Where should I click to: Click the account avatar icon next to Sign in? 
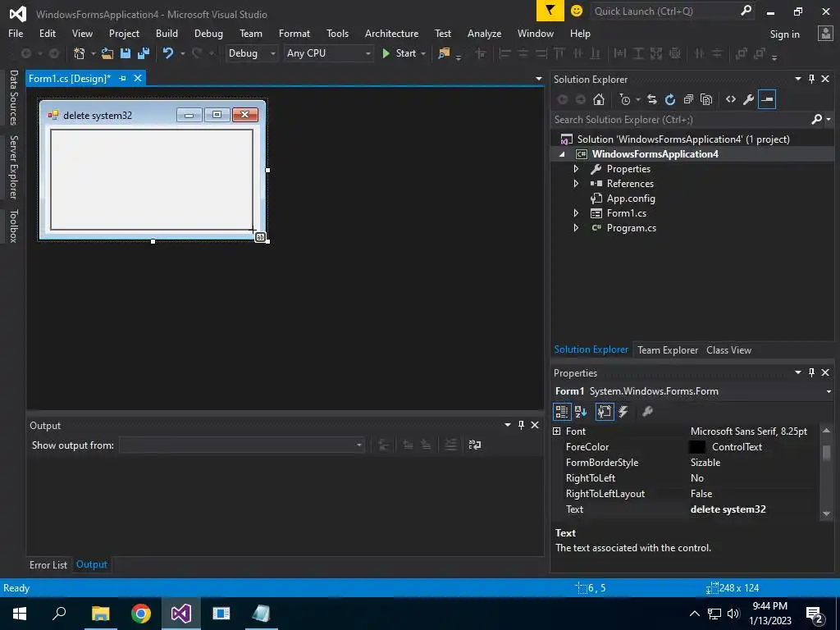[825, 34]
